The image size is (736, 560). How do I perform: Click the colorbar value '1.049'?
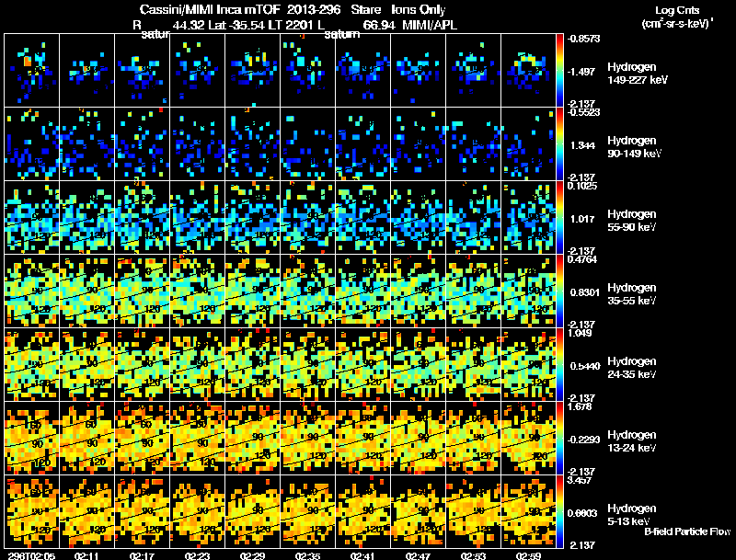[580, 333]
